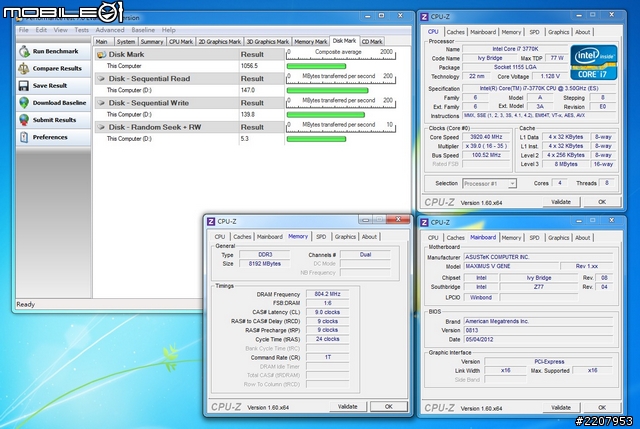
Task: Select the CPU tab in the Mainboard CPU-Z window
Action: (433, 238)
